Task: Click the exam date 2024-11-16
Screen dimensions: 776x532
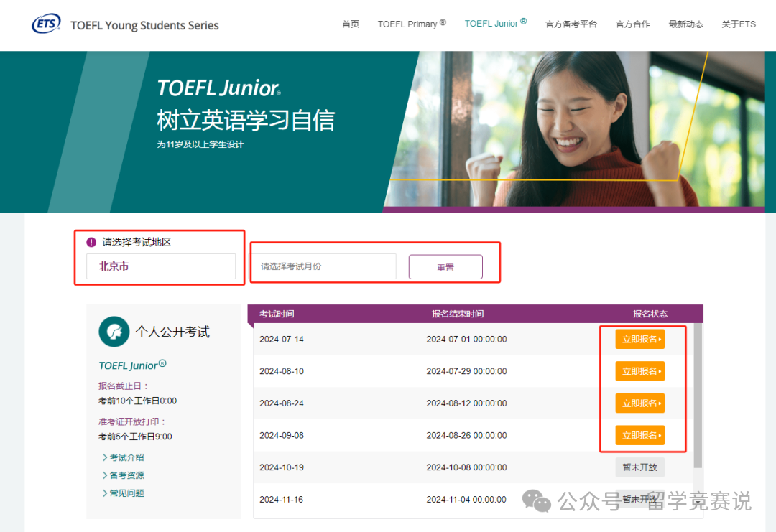Action: [x=282, y=500]
